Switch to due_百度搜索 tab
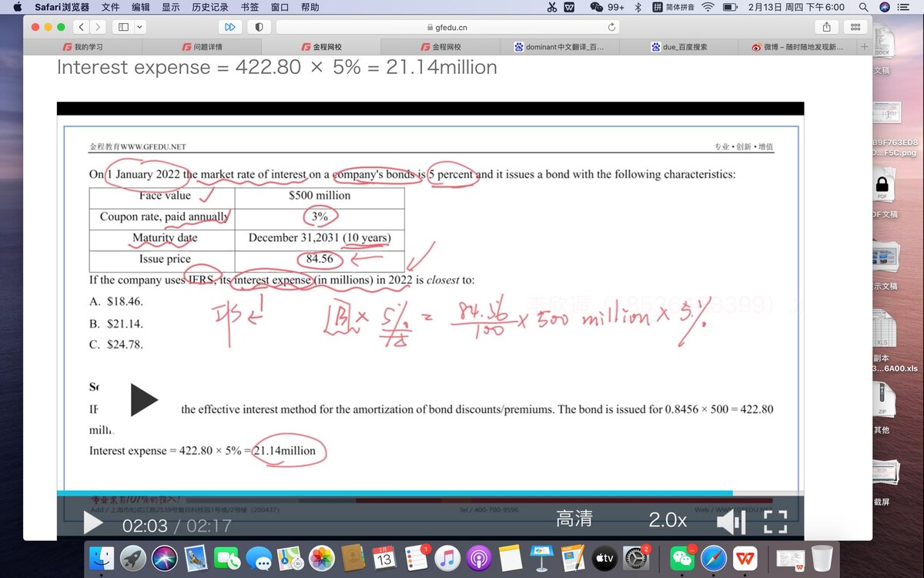This screenshot has width=924, height=578. pos(679,47)
